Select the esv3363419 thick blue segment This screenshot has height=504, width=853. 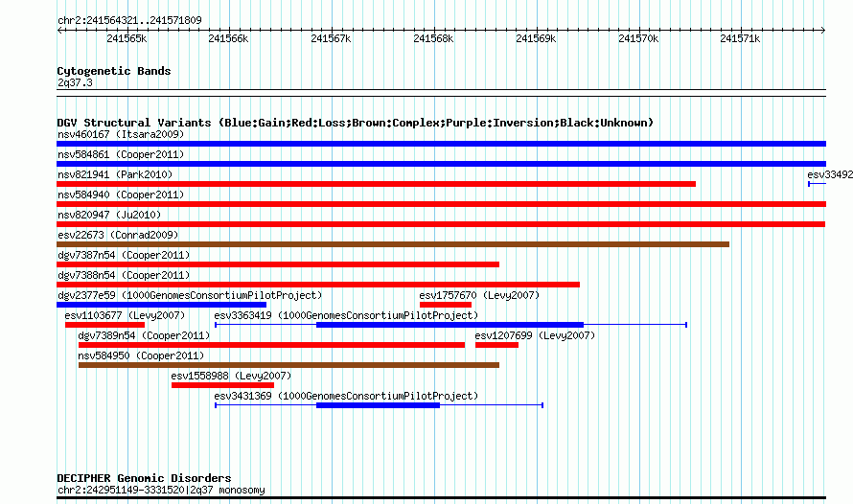click(x=450, y=325)
